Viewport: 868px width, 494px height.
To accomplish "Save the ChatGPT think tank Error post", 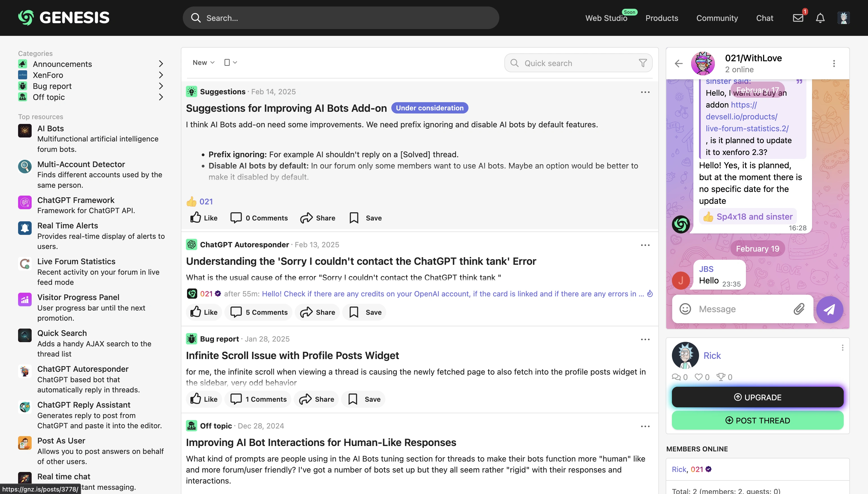I will pos(364,312).
